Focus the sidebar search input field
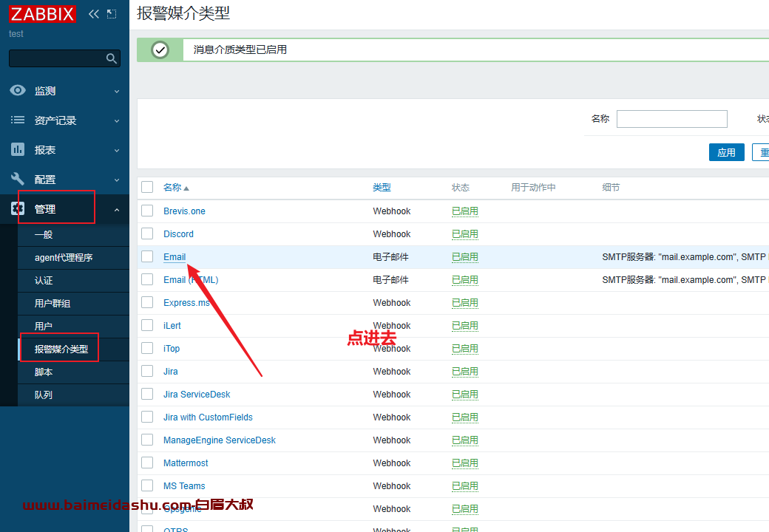Viewport: 769px width, 532px height. (57, 59)
